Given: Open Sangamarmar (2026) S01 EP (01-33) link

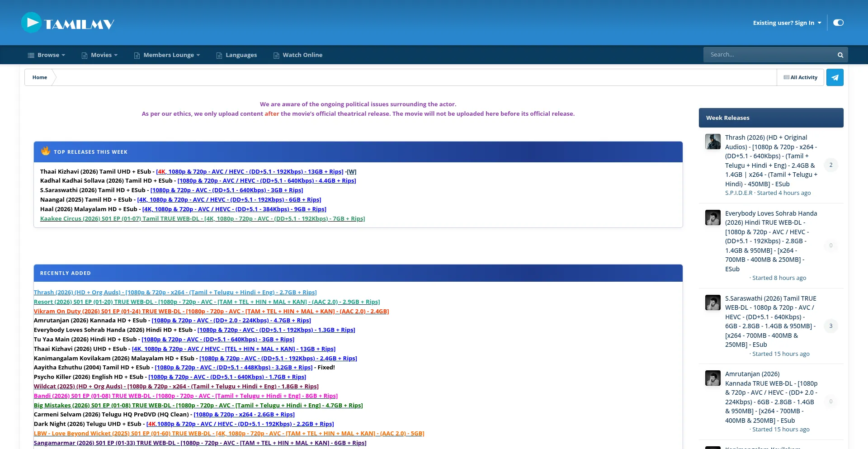Looking at the screenshot, I should click(x=200, y=443).
